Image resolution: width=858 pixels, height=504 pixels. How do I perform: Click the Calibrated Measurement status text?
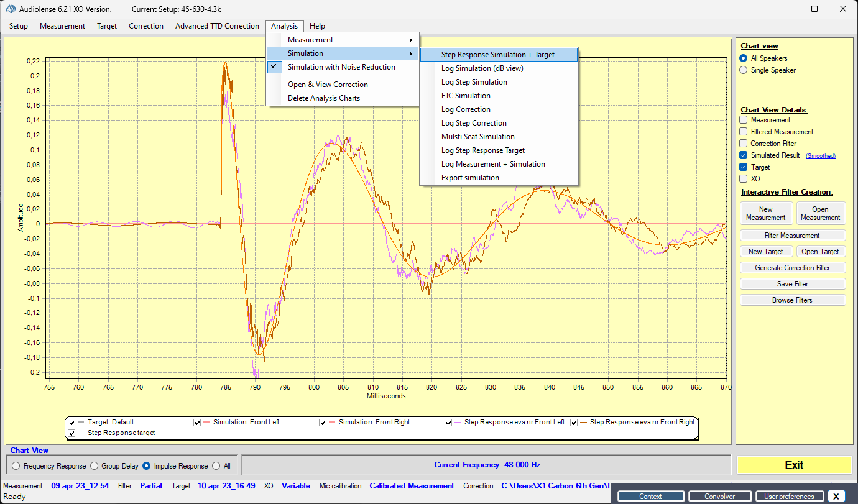[x=412, y=486]
